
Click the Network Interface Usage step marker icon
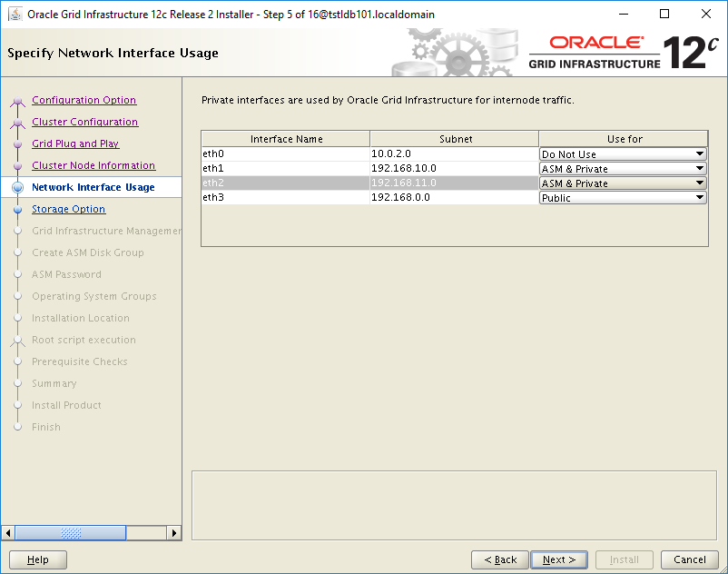(x=17, y=187)
